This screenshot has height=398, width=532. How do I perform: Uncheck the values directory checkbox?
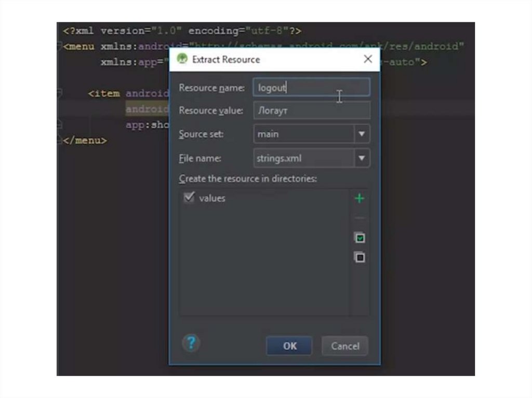[189, 198]
